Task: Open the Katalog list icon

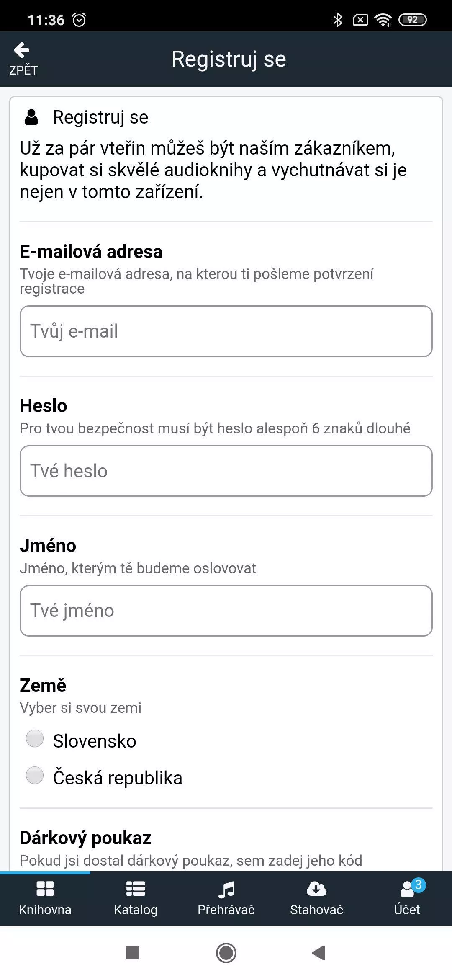Action: click(136, 889)
